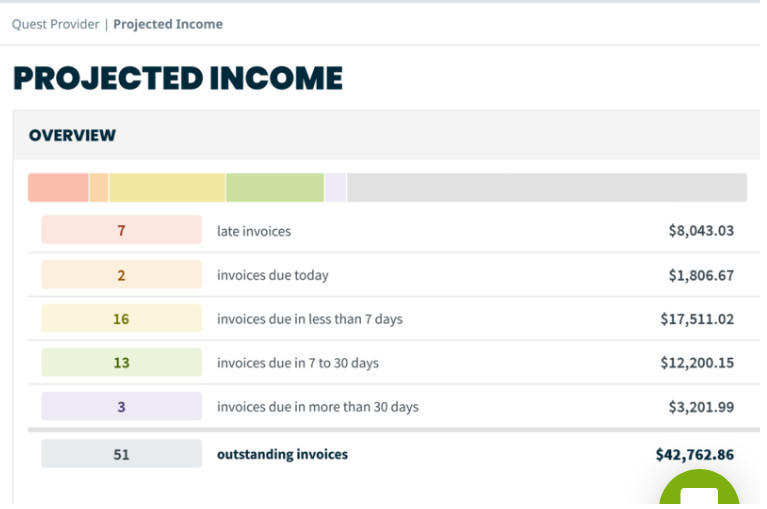Click the $42,762.86 total amount
The image size is (767, 509).
click(695, 455)
